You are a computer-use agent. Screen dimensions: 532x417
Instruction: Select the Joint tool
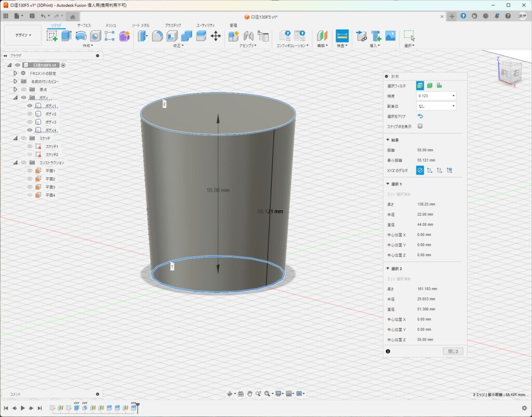248,36
